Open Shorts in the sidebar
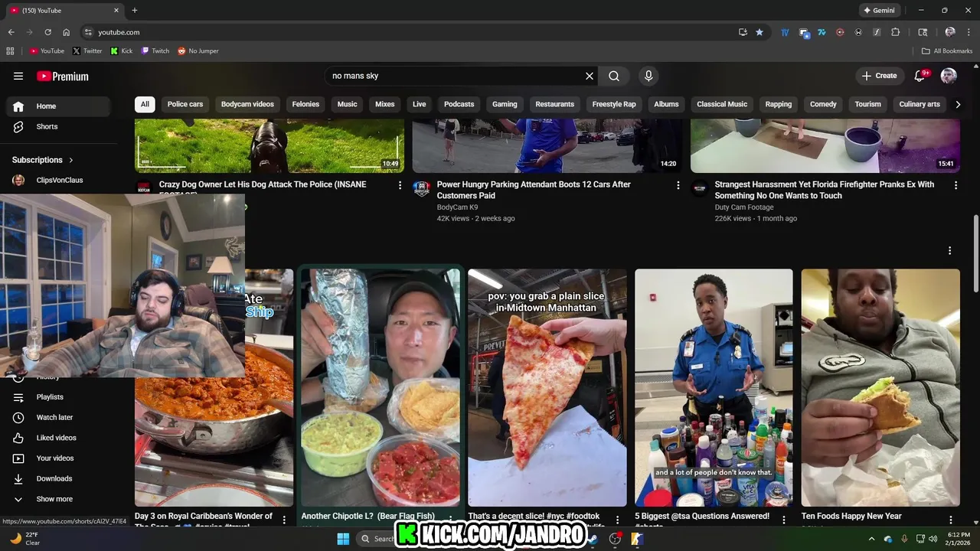The image size is (980, 551). (x=60, y=126)
